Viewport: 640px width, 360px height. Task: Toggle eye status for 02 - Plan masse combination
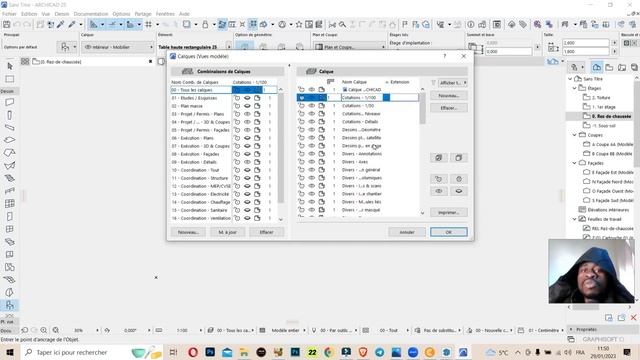(247, 106)
